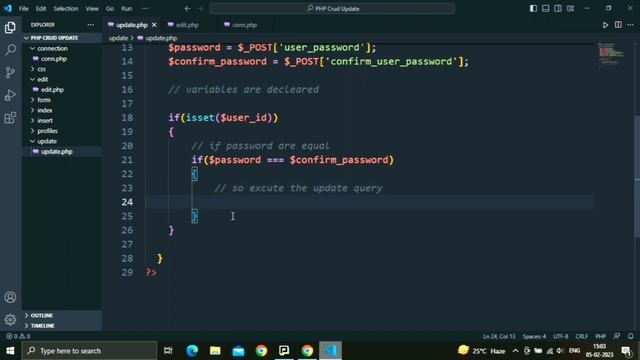
Task: Open the Accounts menu
Action: (10, 297)
